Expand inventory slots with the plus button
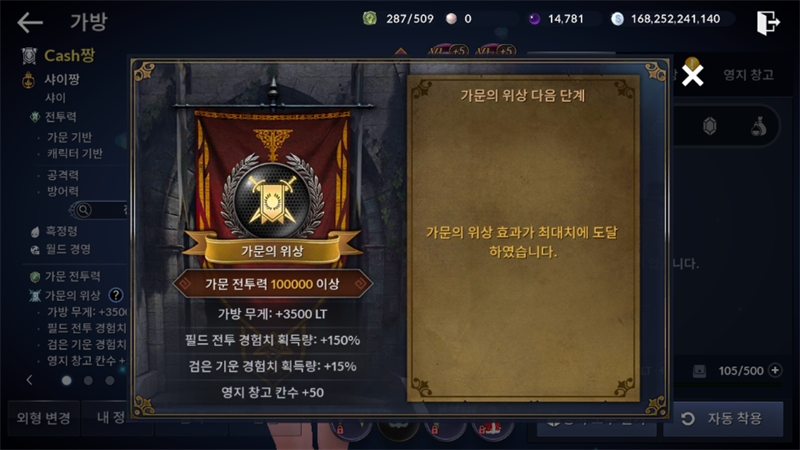 [775, 370]
